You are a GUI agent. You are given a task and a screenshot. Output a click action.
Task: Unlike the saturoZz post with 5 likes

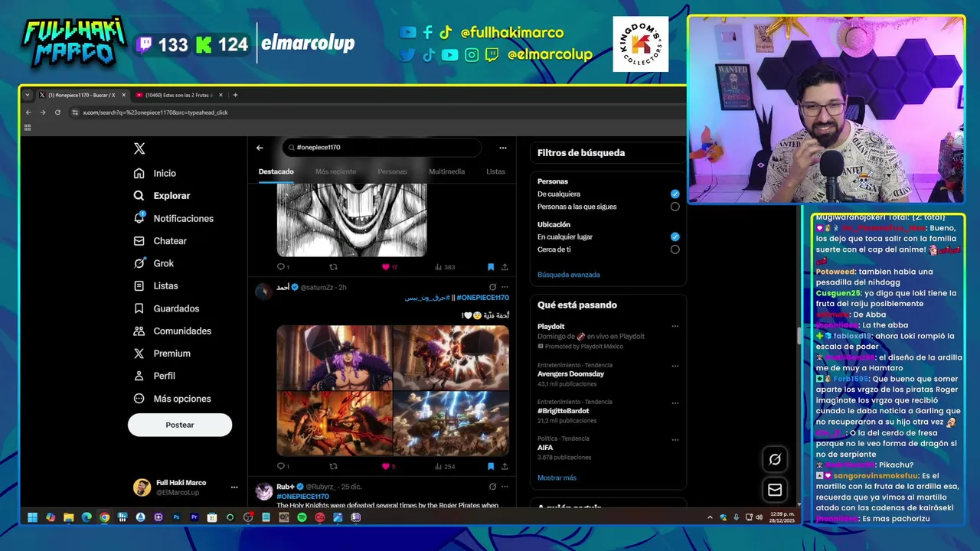click(389, 466)
